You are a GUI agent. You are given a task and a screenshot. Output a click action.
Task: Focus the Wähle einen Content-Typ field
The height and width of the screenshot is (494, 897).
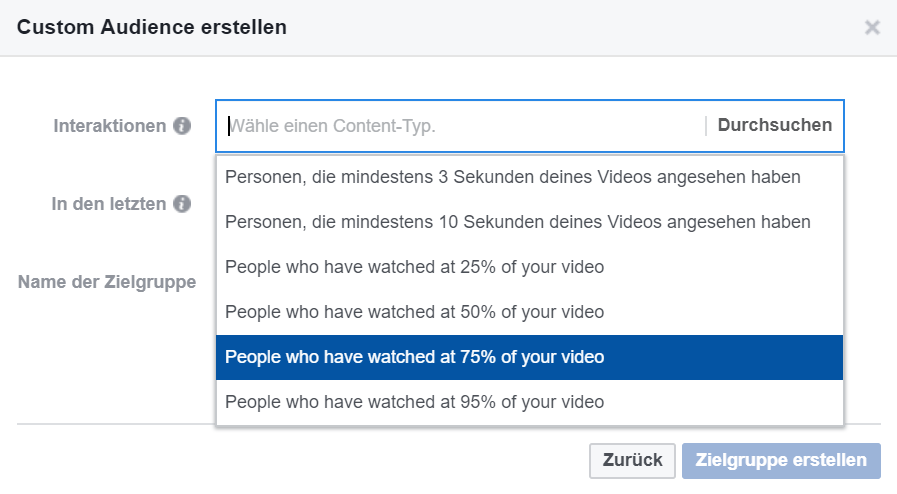pyautogui.click(x=463, y=126)
